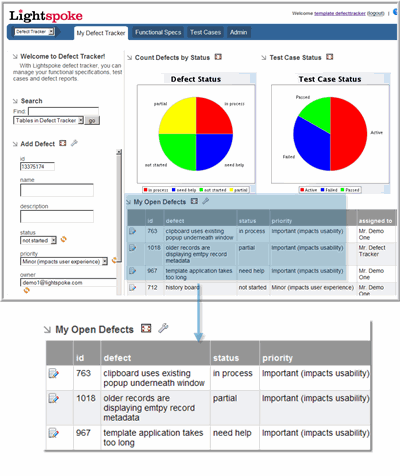Viewport: 400px width, 476px height.
Task: Click edit icon for 763 in the enlarged callout
Action: pos(54,373)
